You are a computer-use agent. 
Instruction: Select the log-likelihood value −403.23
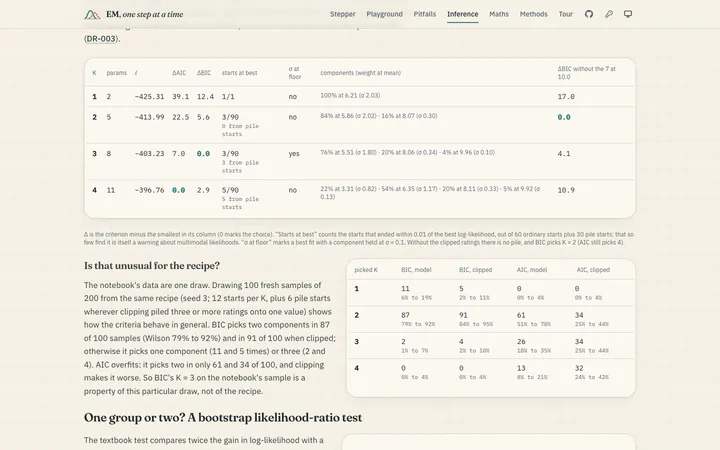149,153
